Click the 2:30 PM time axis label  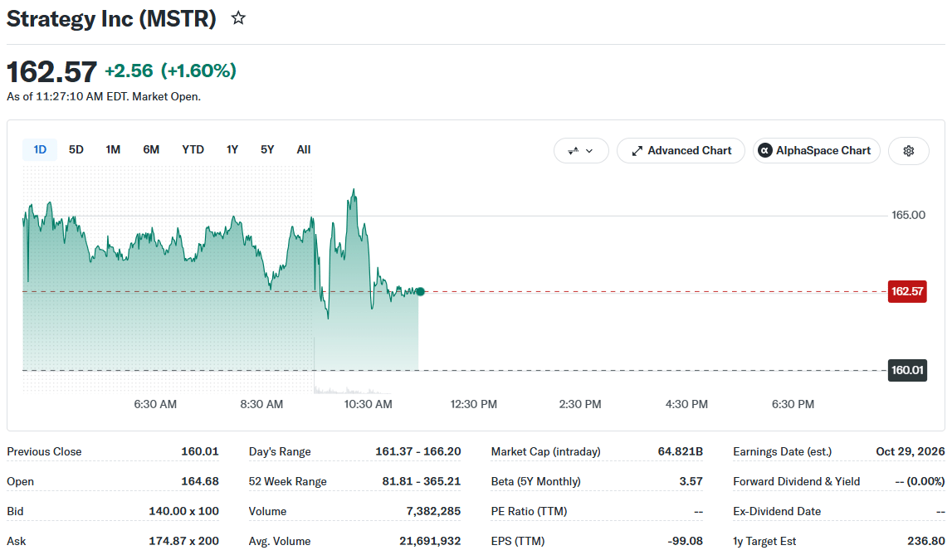[x=580, y=405]
